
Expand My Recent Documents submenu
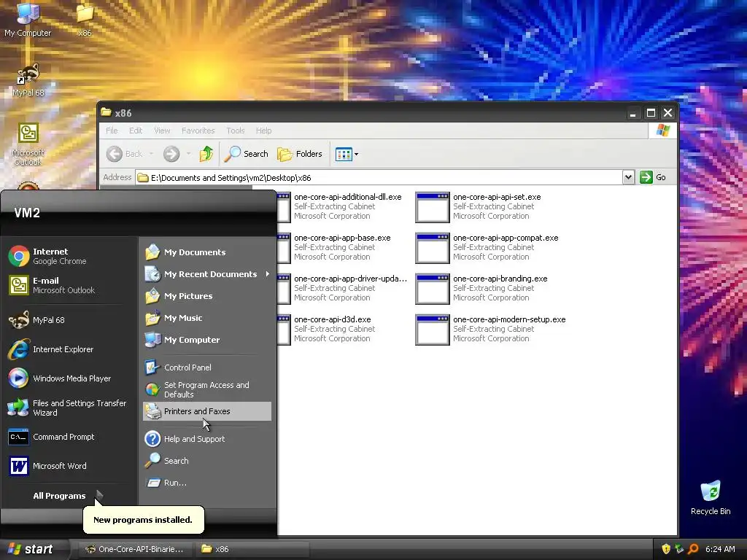click(x=206, y=274)
